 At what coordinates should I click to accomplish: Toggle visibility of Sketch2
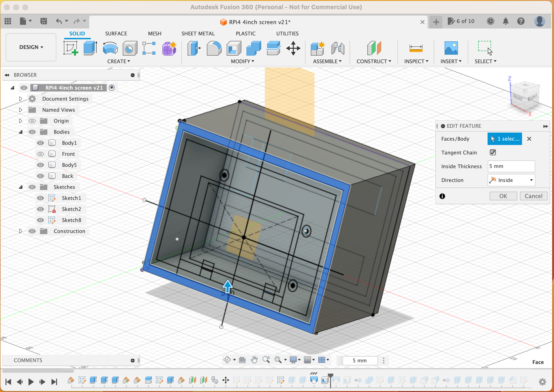click(x=40, y=209)
